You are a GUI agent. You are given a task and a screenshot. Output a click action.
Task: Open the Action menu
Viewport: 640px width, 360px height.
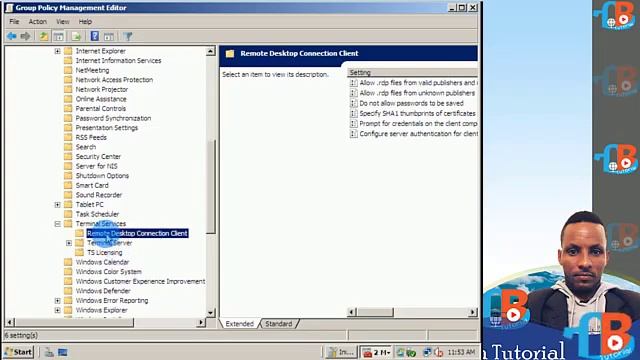pyautogui.click(x=38, y=22)
